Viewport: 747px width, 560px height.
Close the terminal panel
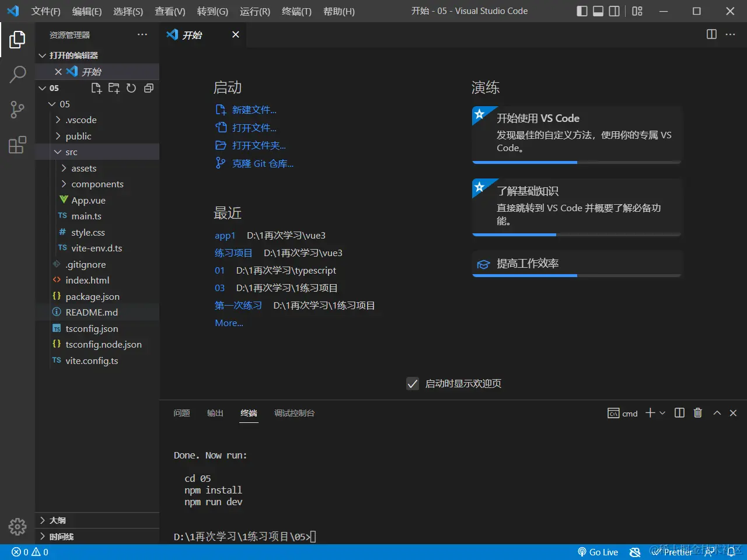(x=734, y=413)
